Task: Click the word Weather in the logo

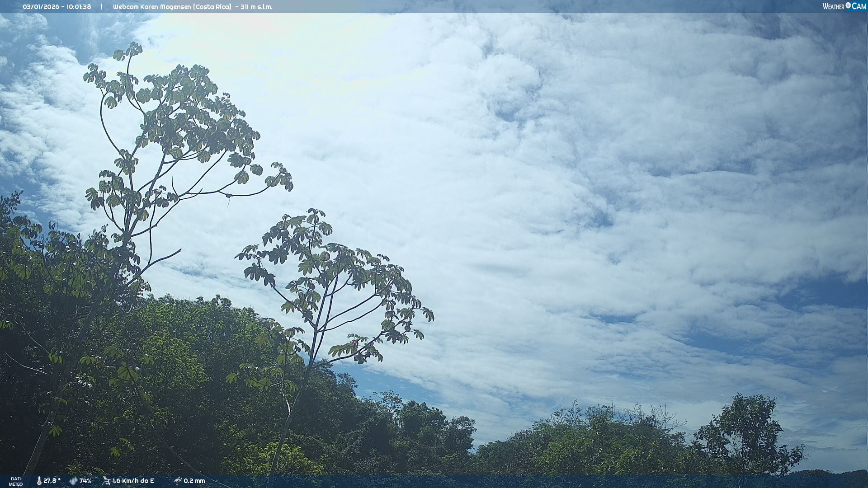Action: pyautogui.click(x=833, y=6)
